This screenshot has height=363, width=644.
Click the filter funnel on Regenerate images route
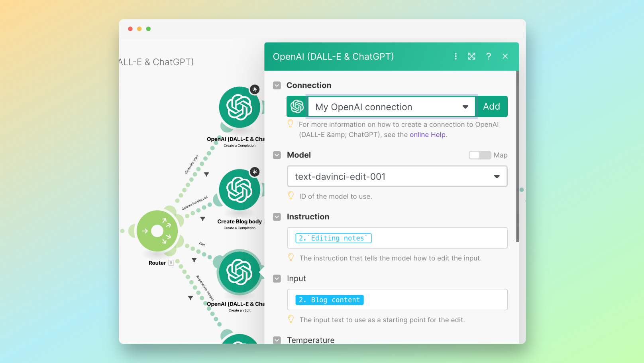[x=190, y=298]
